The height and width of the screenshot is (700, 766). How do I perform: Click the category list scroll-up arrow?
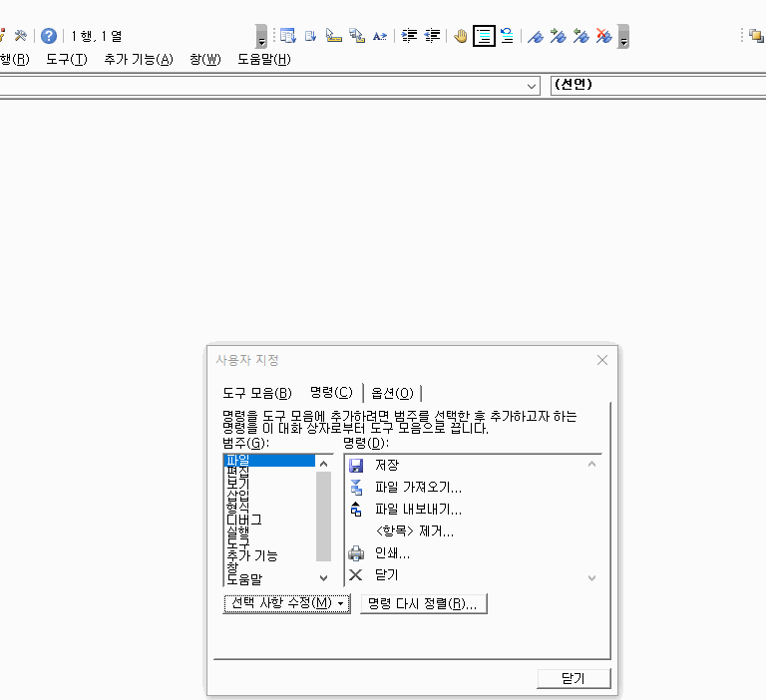pos(323,464)
